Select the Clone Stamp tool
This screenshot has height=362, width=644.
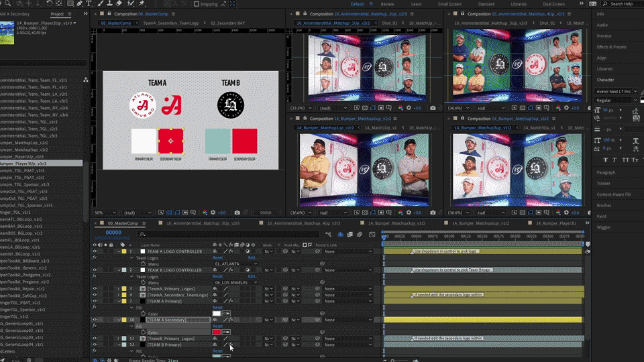pyautogui.click(x=109, y=3)
